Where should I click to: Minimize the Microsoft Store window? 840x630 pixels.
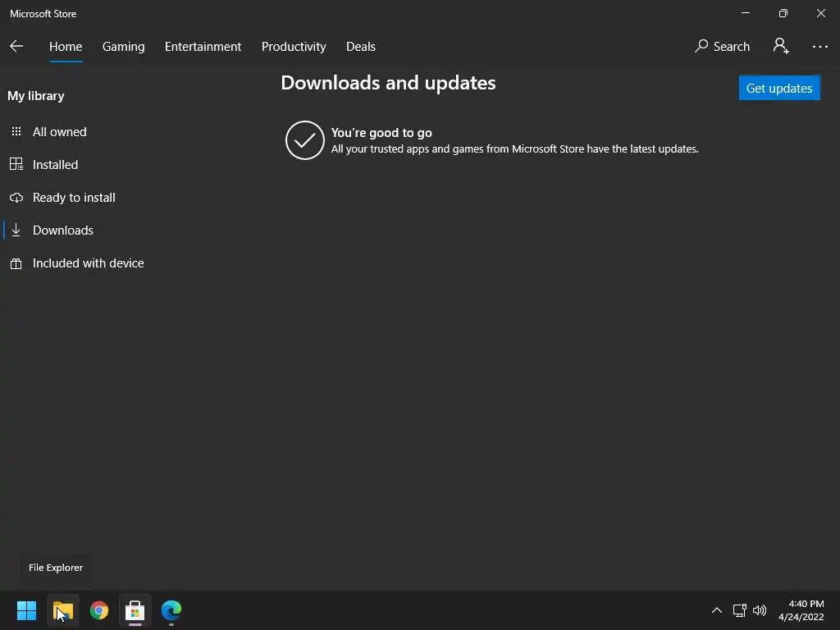click(x=746, y=13)
